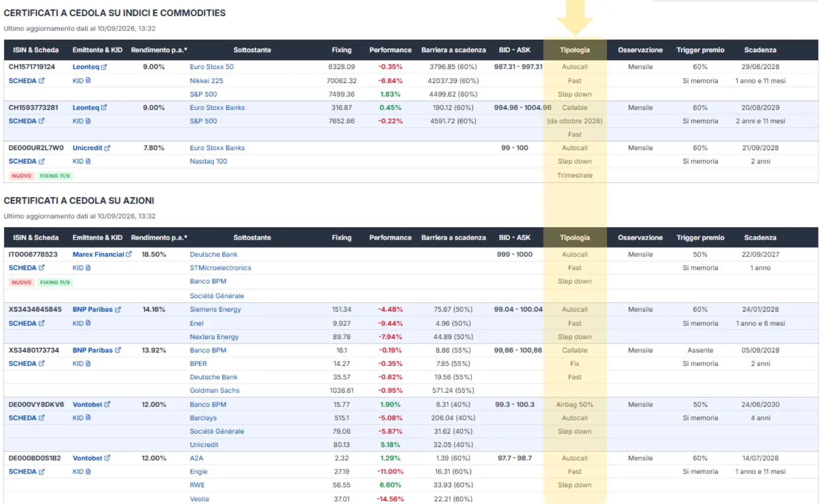The image size is (829, 504).
Task: Click KID document icon under CH1571719124 Leonteq
Action: point(88,81)
